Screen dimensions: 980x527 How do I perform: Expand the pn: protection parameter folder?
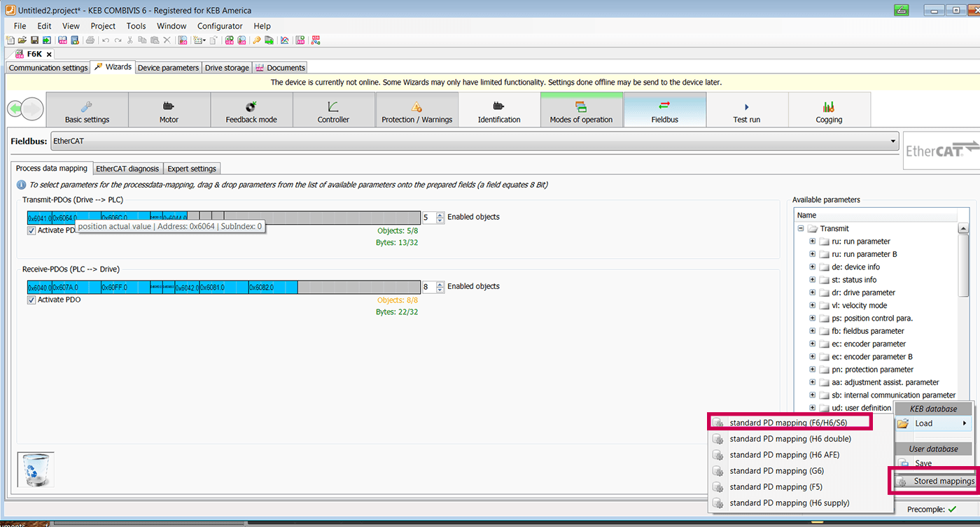click(x=813, y=370)
